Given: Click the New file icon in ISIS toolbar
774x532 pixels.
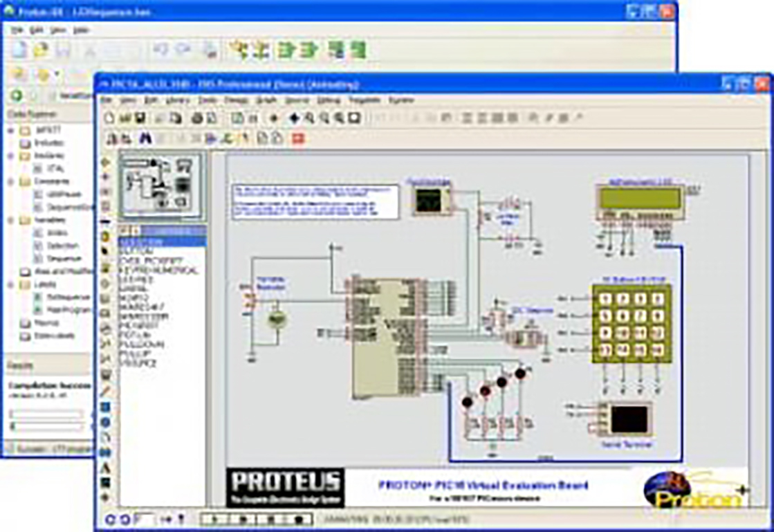Looking at the screenshot, I should point(109,118).
